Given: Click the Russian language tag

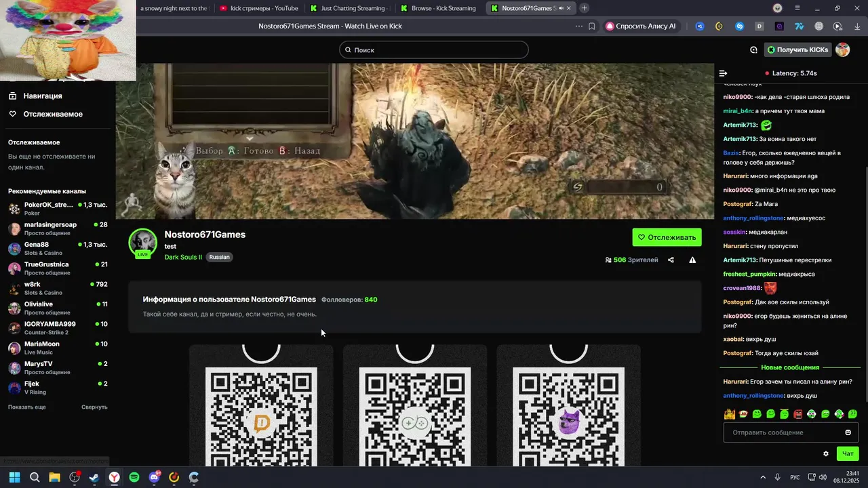Looking at the screenshot, I should [219, 257].
